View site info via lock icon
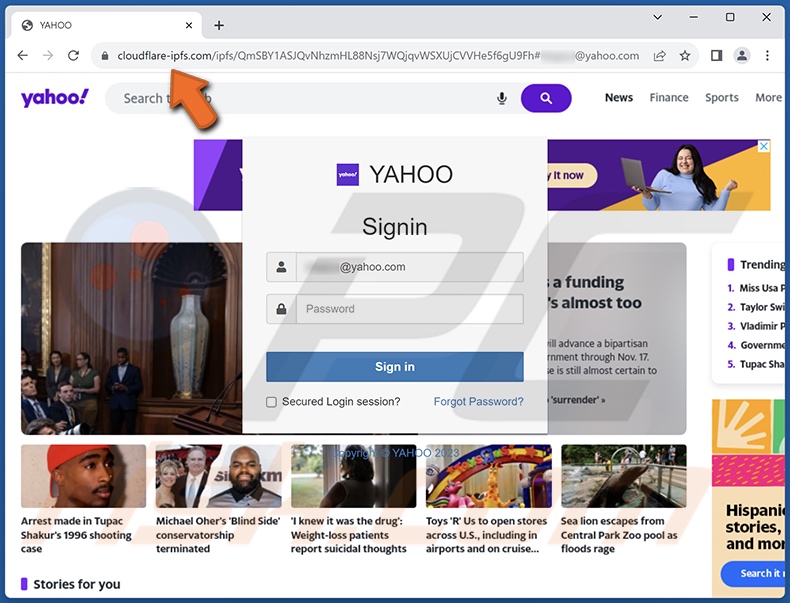 pyautogui.click(x=105, y=56)
